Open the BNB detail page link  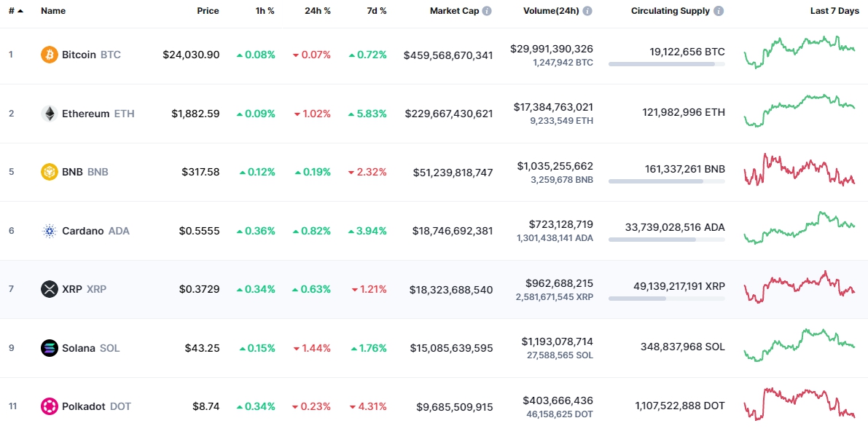[85, 172]
